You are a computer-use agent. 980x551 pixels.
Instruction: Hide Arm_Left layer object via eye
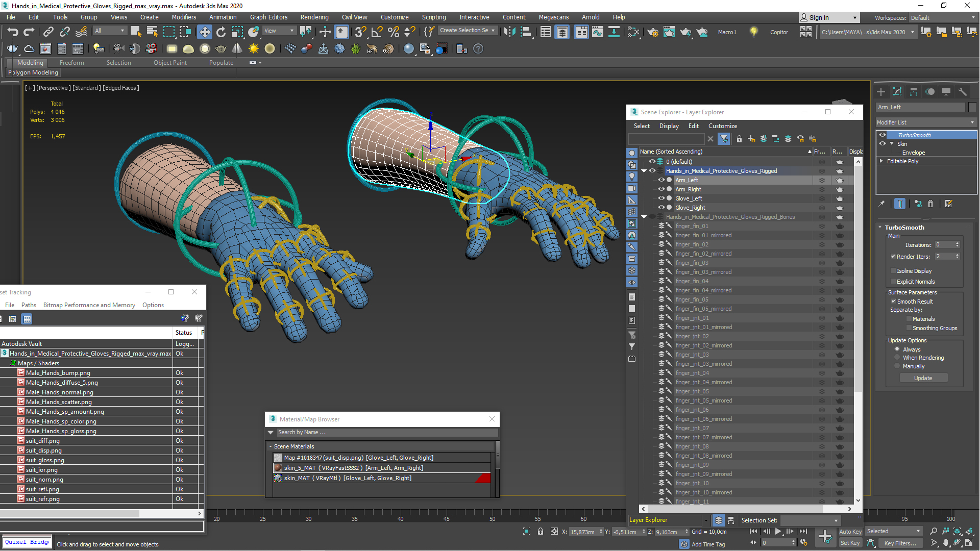pos(661,180)
